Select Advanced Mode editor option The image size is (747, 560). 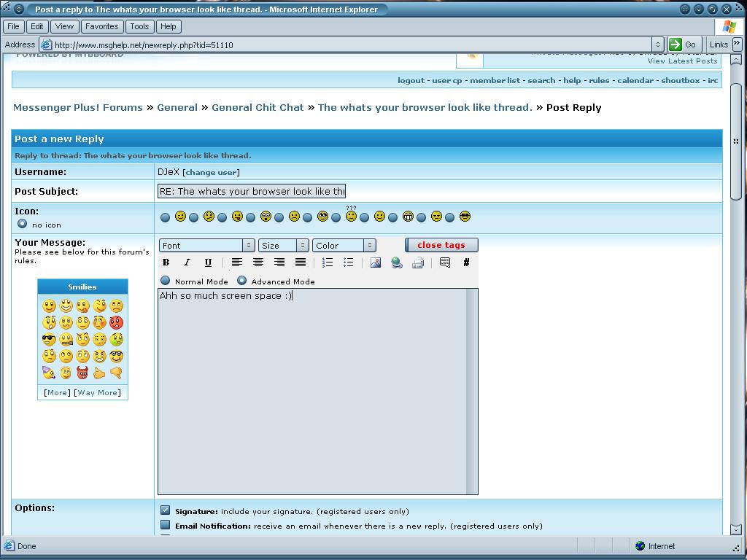242,281
